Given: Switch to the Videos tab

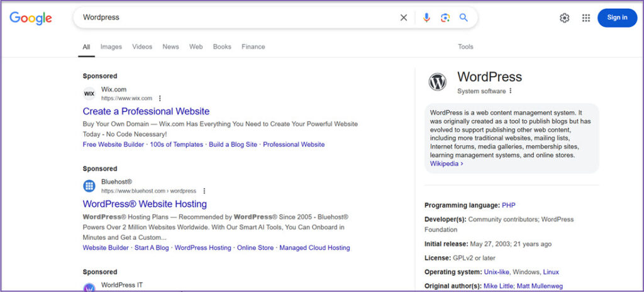Looking at the screenshot, I should tap(142, 47).
